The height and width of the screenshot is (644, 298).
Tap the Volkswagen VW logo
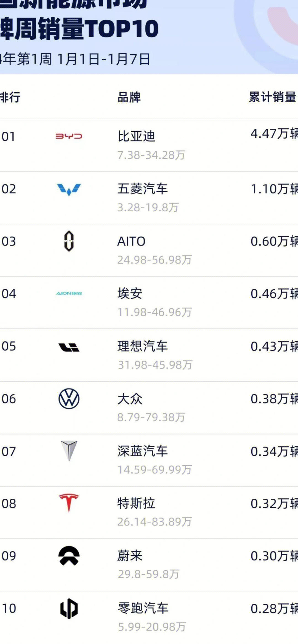pyautogui.click(x=69, y=399)
